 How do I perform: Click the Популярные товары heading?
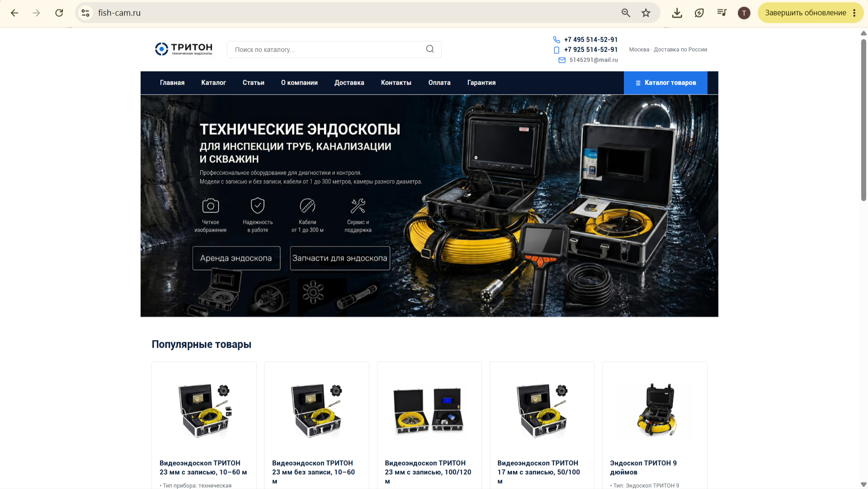(x=201, y=344)
